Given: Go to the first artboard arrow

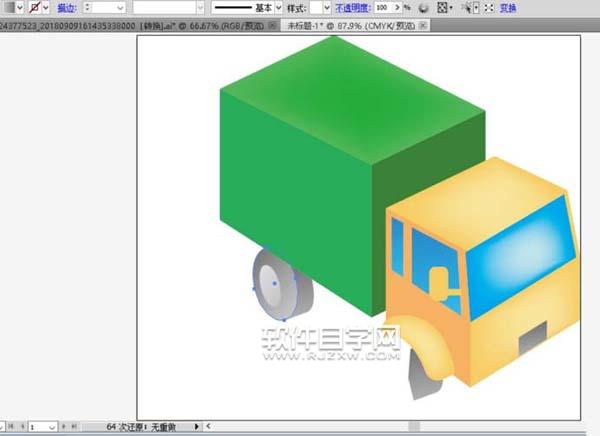Looking at the screenshot, I should click(11, 426).
